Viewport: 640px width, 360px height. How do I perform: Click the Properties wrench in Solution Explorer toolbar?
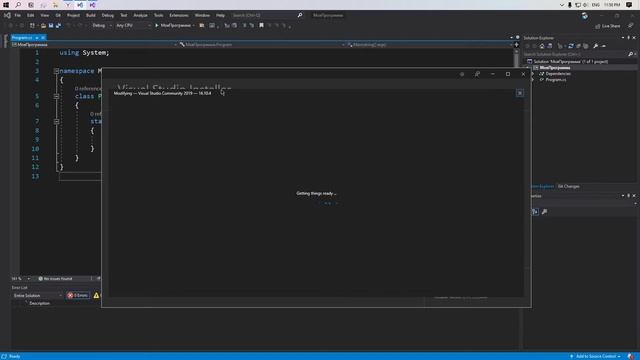point(596,46)
